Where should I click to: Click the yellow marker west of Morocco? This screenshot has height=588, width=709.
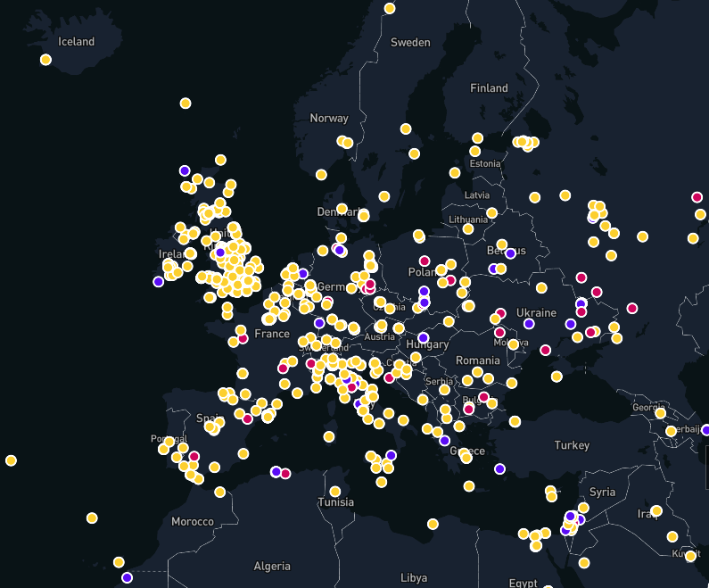point(92,518)
